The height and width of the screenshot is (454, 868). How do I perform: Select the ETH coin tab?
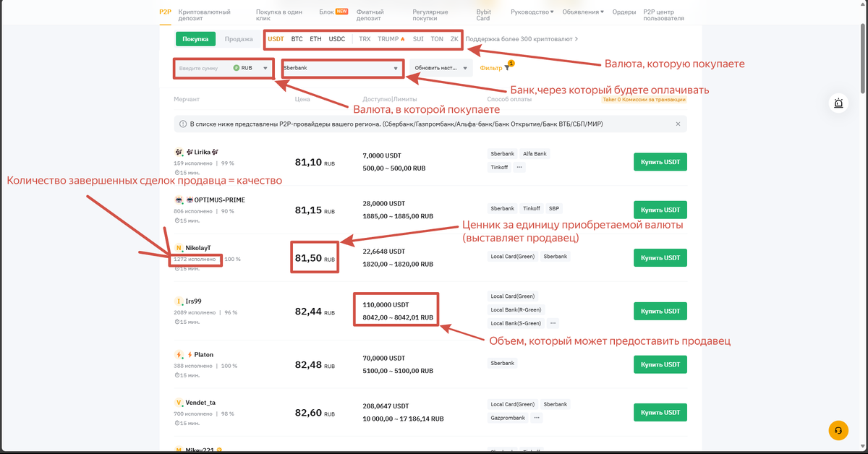point(316,39)
